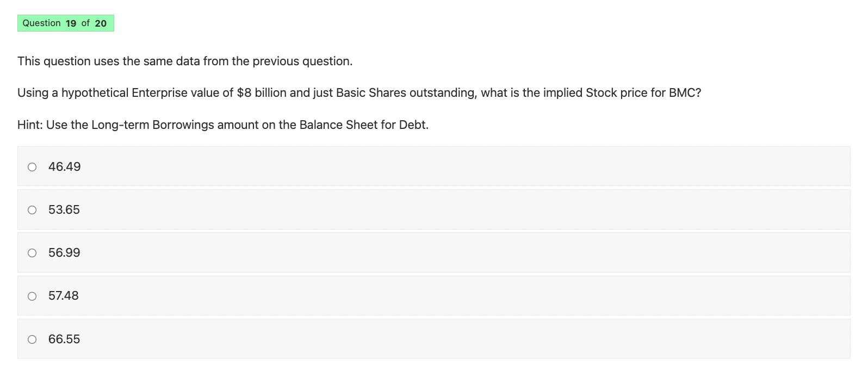Select the radio button for 56.99
The image size is (868, 371).
click(x=32, y=252)
